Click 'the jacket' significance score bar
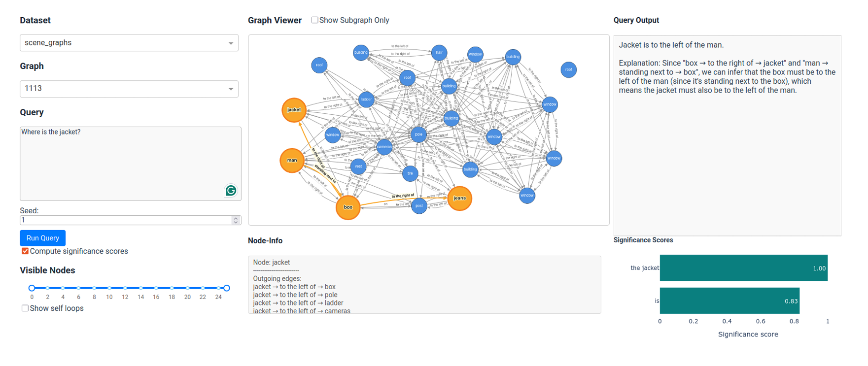Screen dimensions: 868x366 coord(743,268)
